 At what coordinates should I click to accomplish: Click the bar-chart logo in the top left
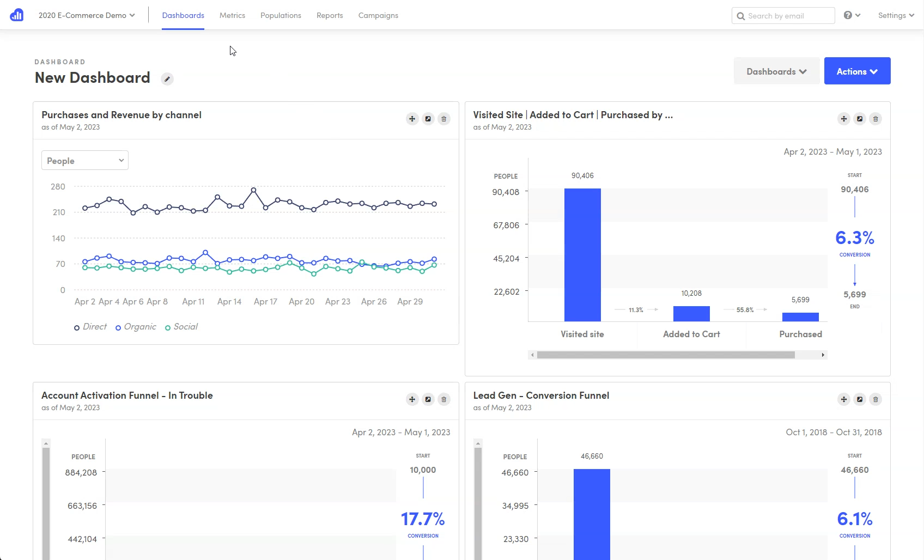pos(16,15)
